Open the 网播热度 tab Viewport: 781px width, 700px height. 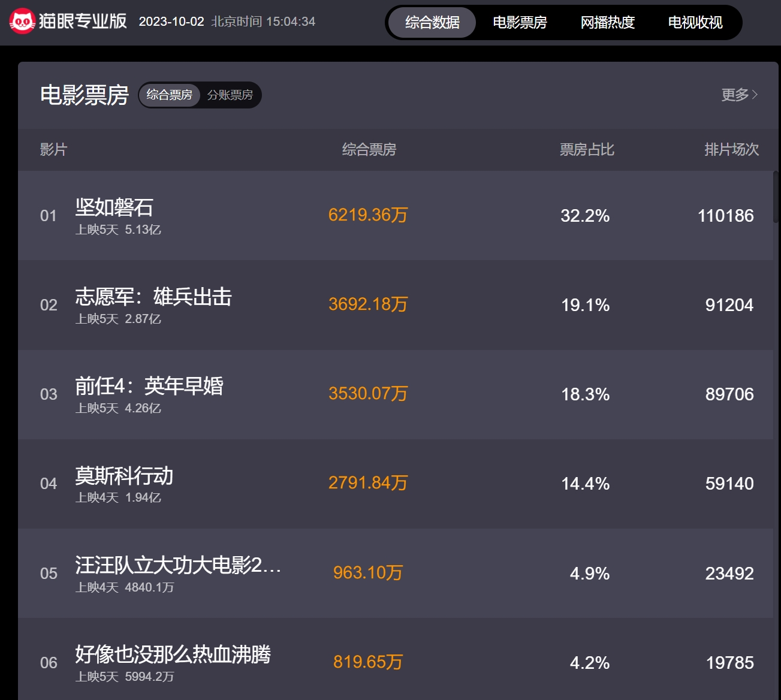(x=607, y=23)
